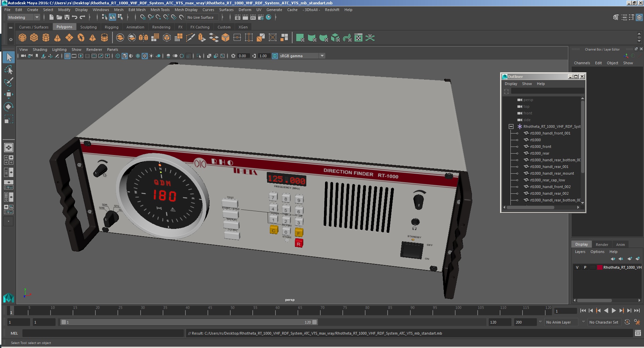Open the Mesh Tools menu
This screenshot has height=348, width=644.
click(x=160, y=10)
